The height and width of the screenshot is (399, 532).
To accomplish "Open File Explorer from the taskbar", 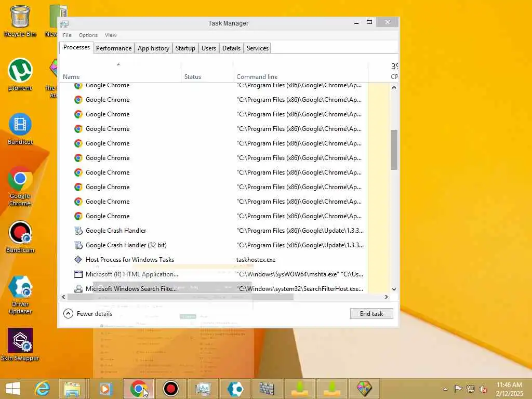I will pos(72,389).
